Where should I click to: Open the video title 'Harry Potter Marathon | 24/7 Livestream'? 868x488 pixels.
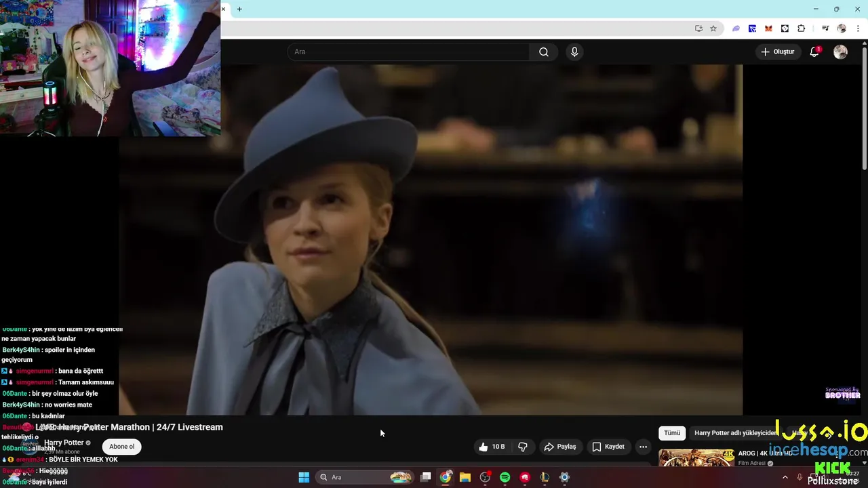pos(140,428)
